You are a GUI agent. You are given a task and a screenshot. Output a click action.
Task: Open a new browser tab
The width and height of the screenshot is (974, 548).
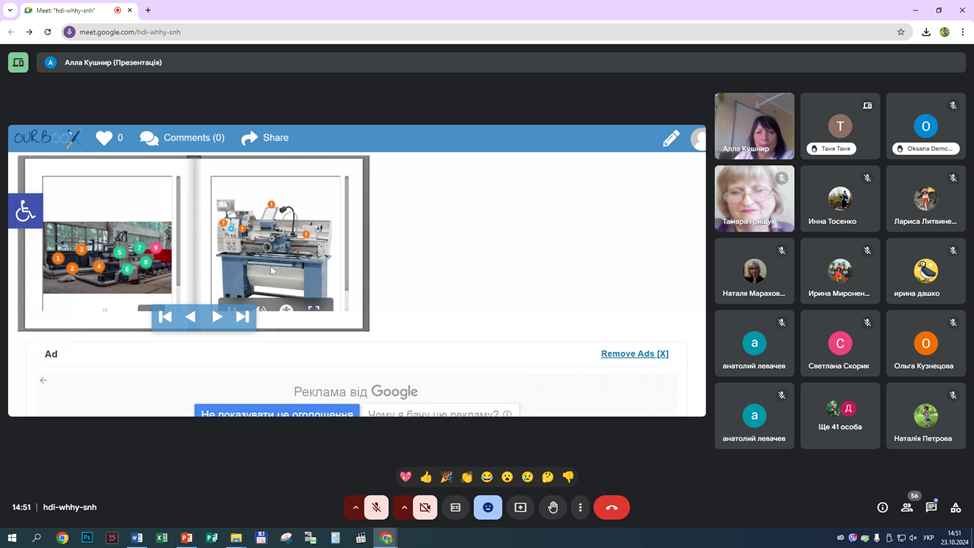(148, 10)
